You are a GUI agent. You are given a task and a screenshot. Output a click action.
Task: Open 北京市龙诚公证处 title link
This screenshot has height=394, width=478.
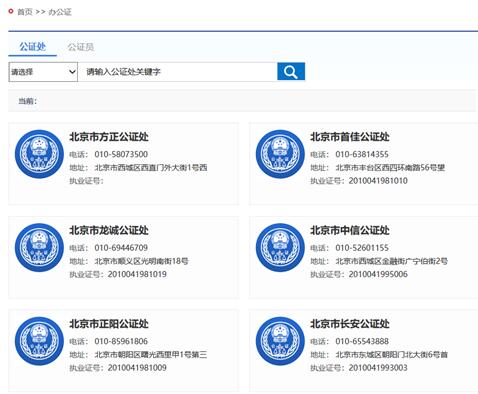109,230
